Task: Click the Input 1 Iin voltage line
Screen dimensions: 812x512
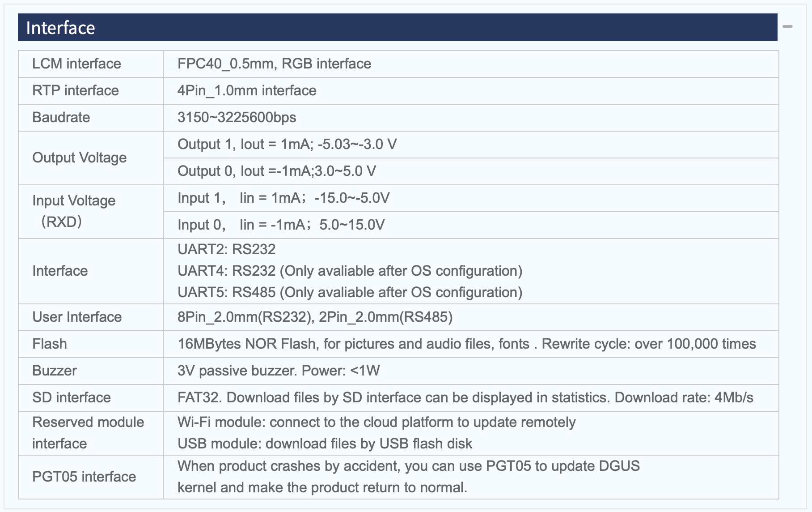Action: click(x=283, y=198)
